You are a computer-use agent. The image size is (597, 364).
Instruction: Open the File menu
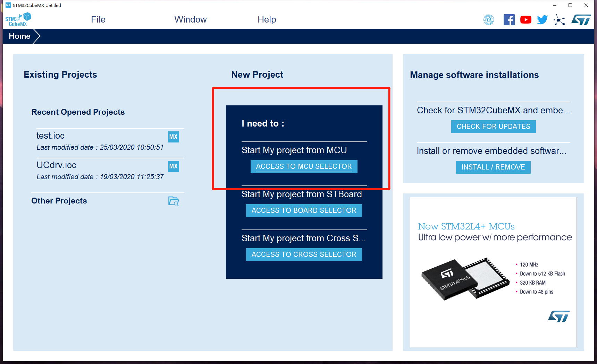tap(98, 19)
